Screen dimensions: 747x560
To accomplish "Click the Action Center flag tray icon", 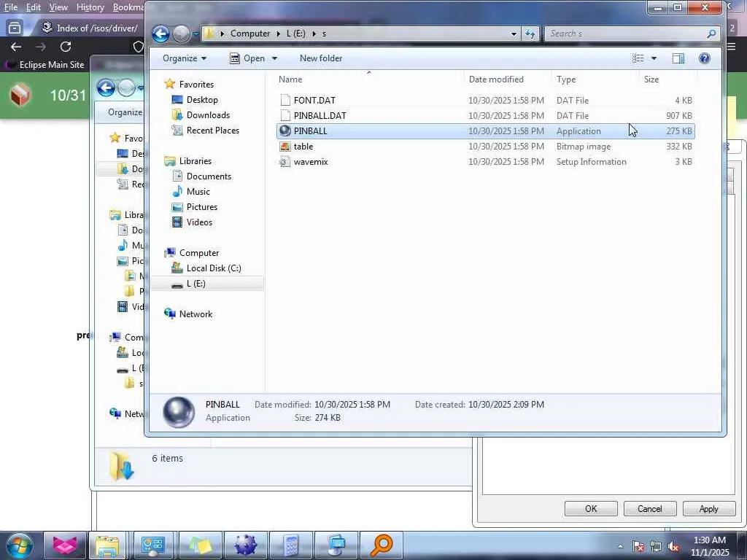I will pos(638,547).
